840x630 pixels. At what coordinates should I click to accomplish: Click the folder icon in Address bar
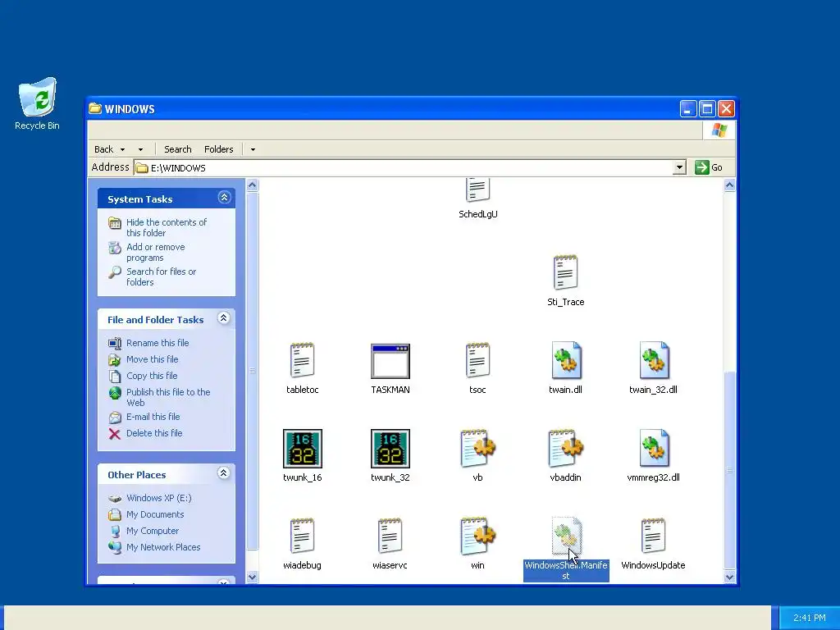[142, 167]
